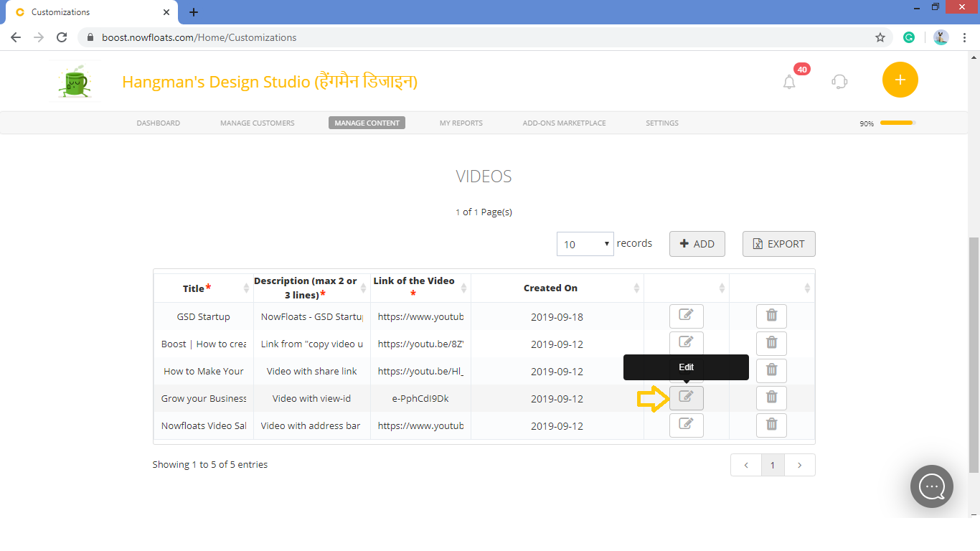View site info via padlock icon
Screen dimensions: 980x551
click(90, 37)
